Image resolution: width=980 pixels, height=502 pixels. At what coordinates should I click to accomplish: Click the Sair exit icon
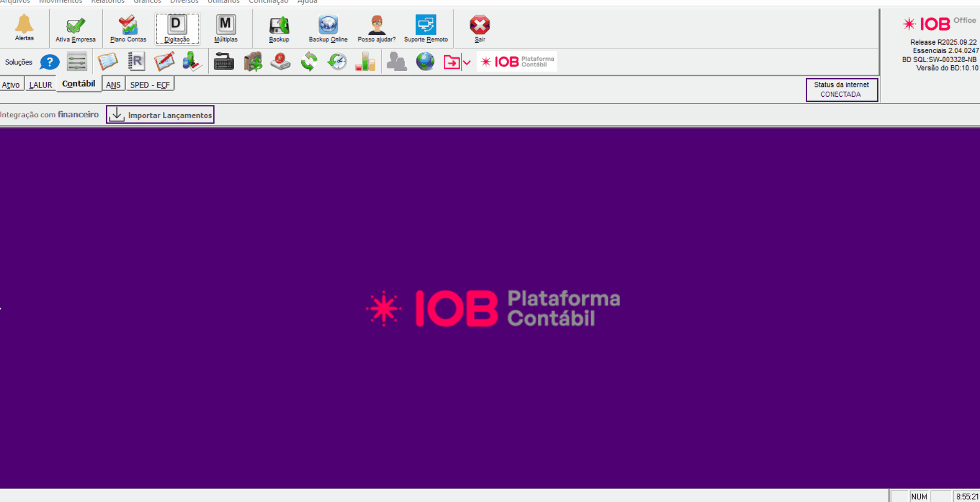click(479, 29)
